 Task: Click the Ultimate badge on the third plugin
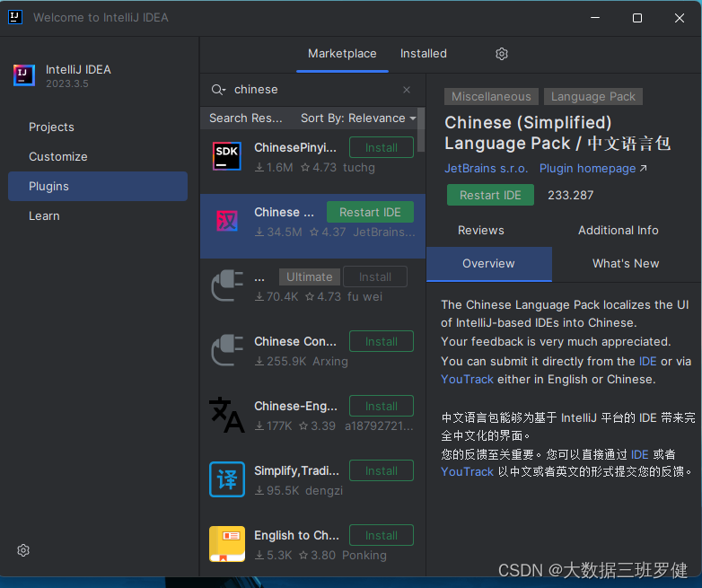tap(310, 276)
